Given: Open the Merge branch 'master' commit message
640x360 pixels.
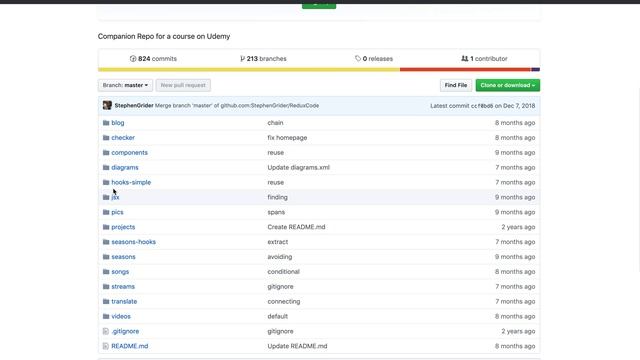Looking at the screenshot, I should tap(237, 105).
